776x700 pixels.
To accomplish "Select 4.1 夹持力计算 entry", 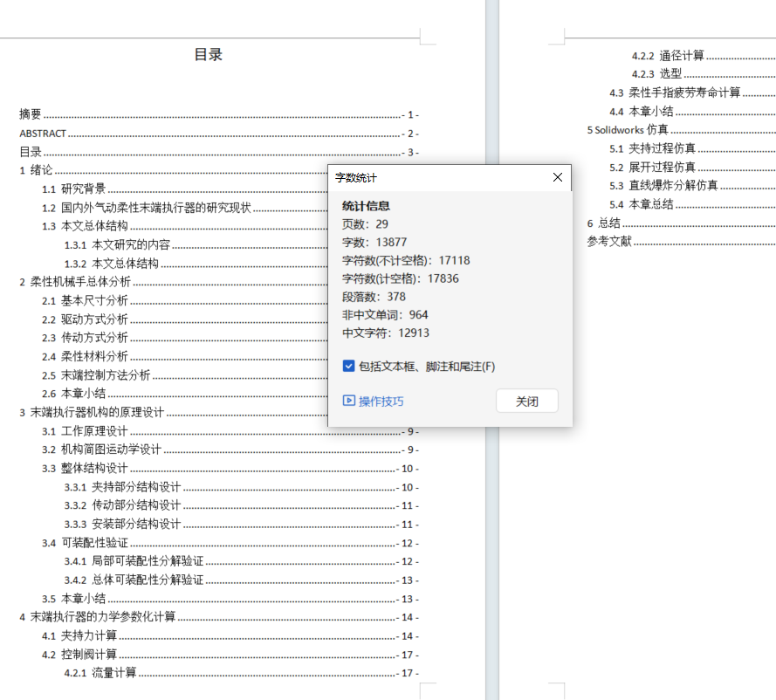I will point(230,636).
